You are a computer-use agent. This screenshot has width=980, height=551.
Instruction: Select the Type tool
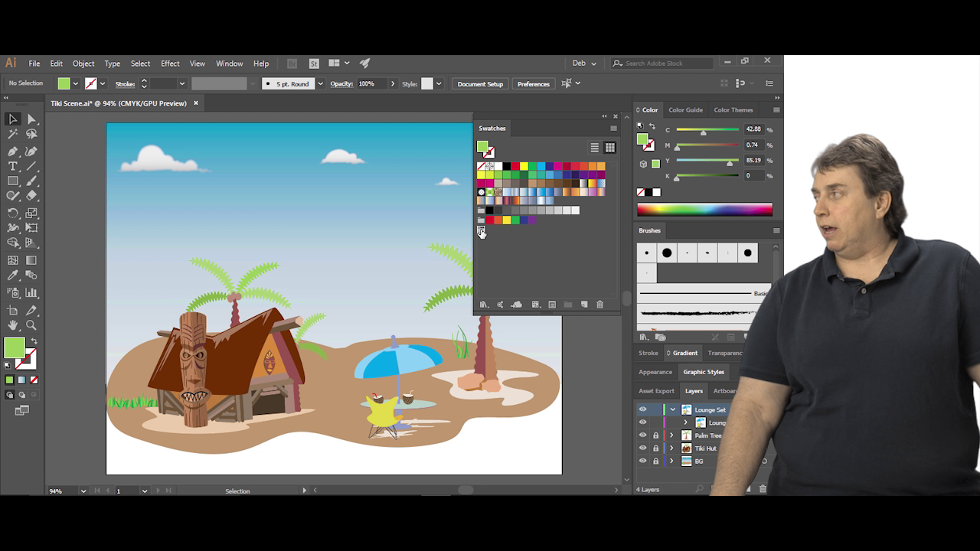(x=13, y=166)
